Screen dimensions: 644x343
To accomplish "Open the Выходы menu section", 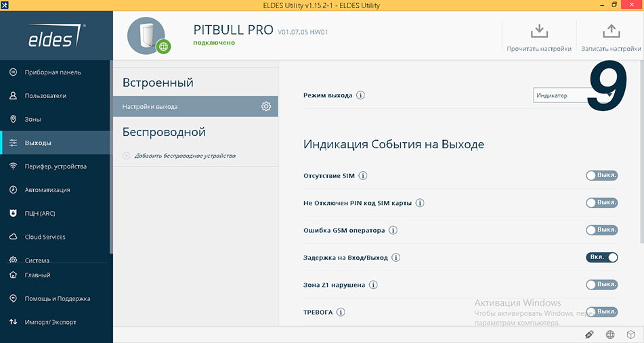I will (55, 143).
